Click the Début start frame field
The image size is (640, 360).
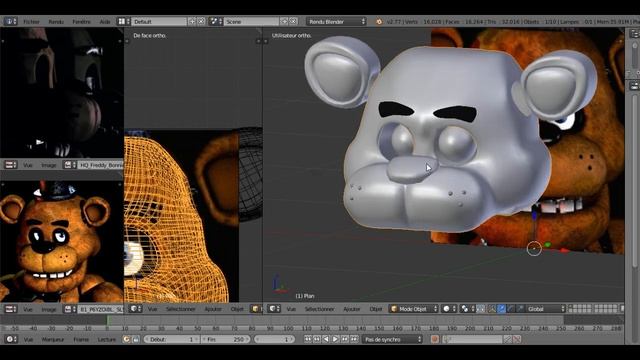pos(172,339)
